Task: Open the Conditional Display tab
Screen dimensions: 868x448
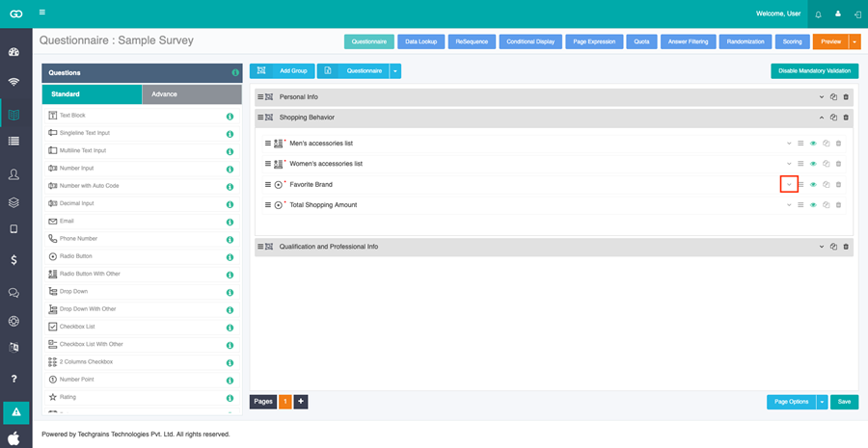Action: (530, 41)
